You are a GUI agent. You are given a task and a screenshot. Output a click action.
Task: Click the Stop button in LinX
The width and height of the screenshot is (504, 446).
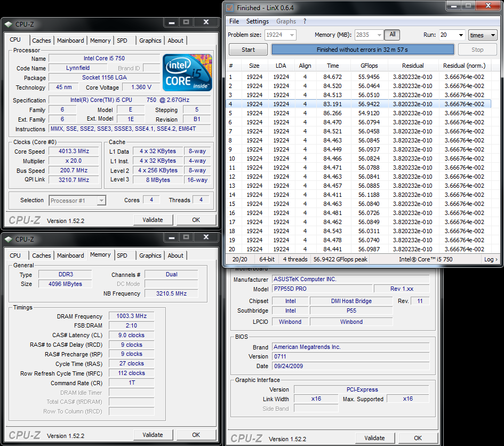coord(477,50)
